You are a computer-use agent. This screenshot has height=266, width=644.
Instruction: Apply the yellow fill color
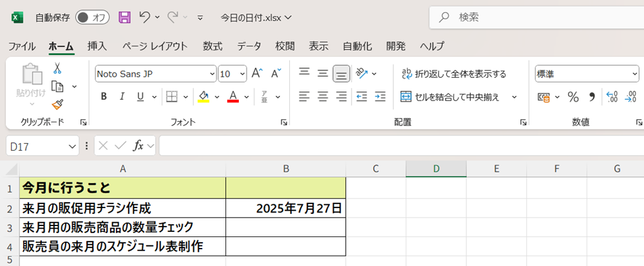click(204, 97)
